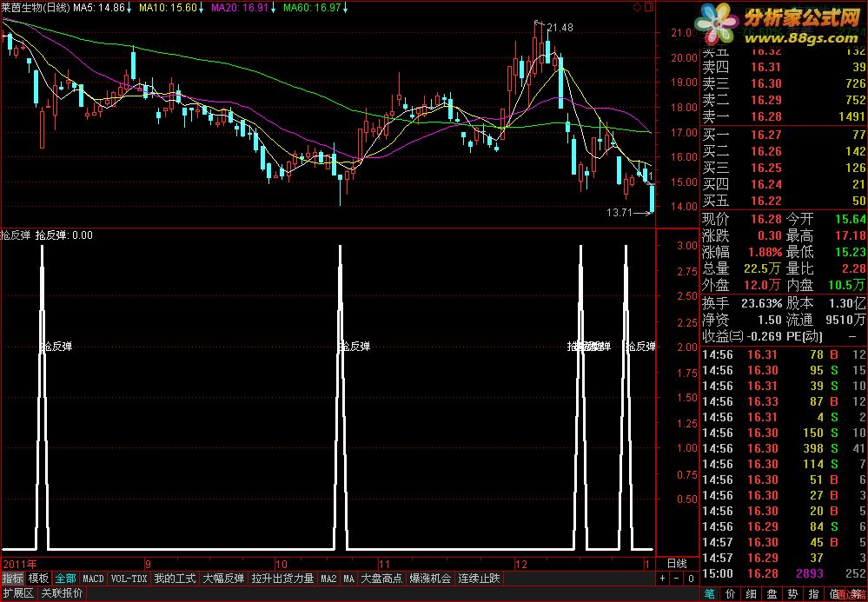Click the 涨幅 1.88% value
Screen dimensions: 868x602
click(x=765, y=252)
